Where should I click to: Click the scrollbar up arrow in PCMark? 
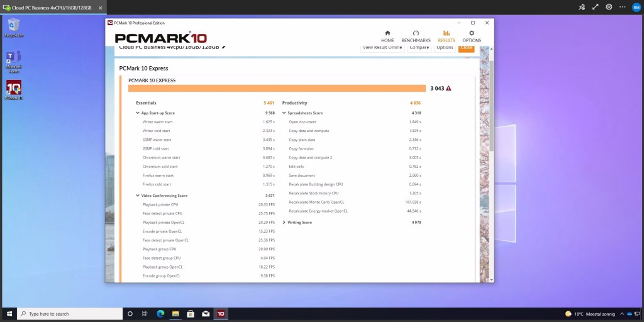click(492, 49)
